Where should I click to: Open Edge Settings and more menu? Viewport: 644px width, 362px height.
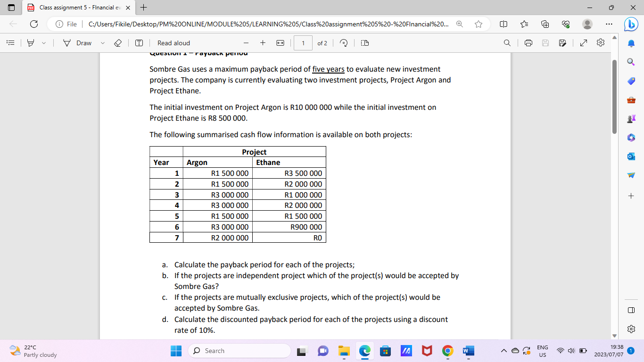[x=609, y=24]
